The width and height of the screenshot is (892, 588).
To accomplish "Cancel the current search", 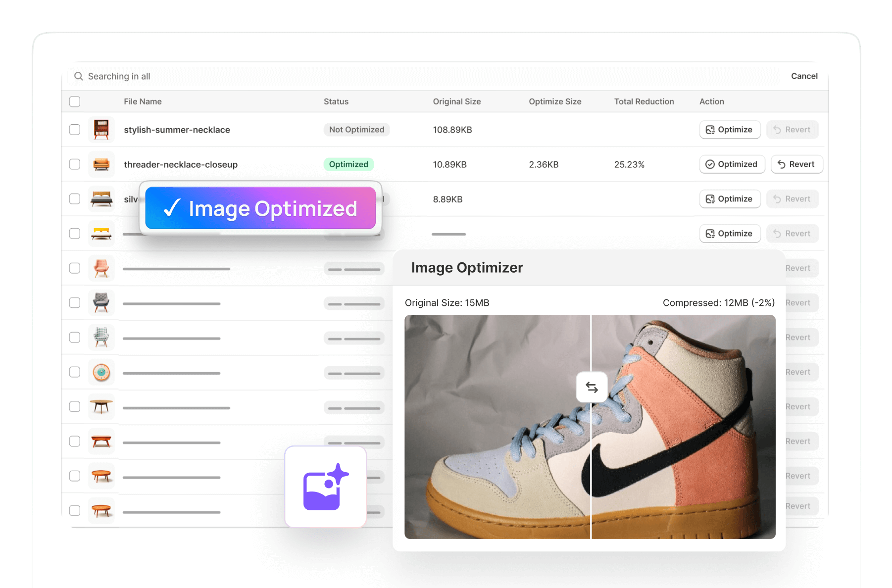I will coord(804,76).
